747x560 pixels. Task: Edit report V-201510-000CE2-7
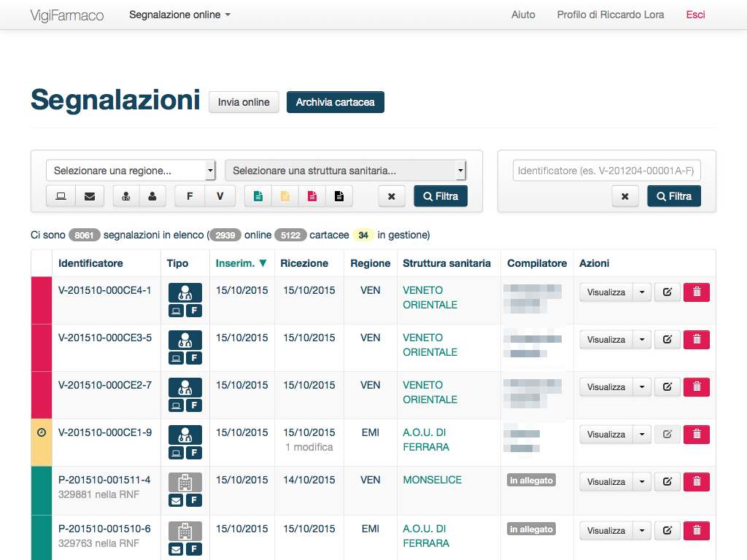coord(667,387)
